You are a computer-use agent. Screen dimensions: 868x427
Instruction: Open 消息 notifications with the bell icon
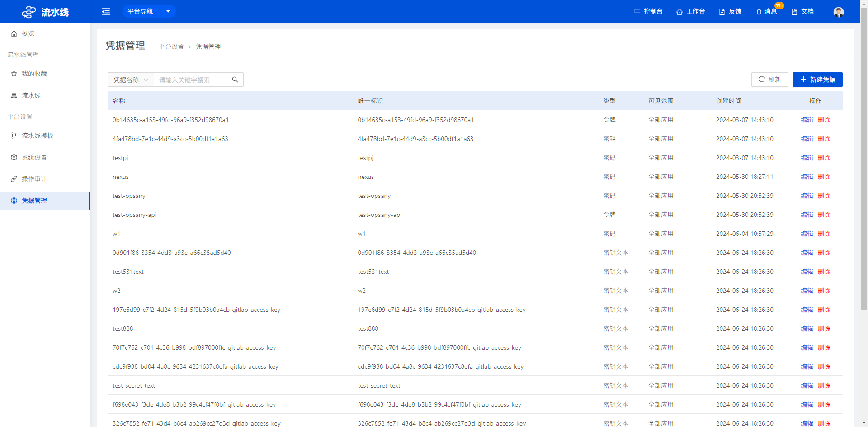coord(766,11)
